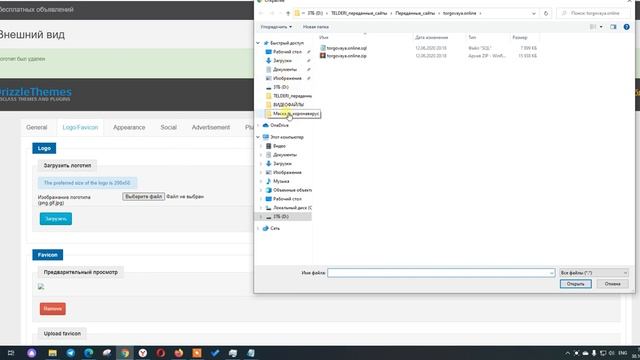This screenshot has height=360, width=640.
Task: Toggle the preview pane in file dialog
Action: click(613, 27)
